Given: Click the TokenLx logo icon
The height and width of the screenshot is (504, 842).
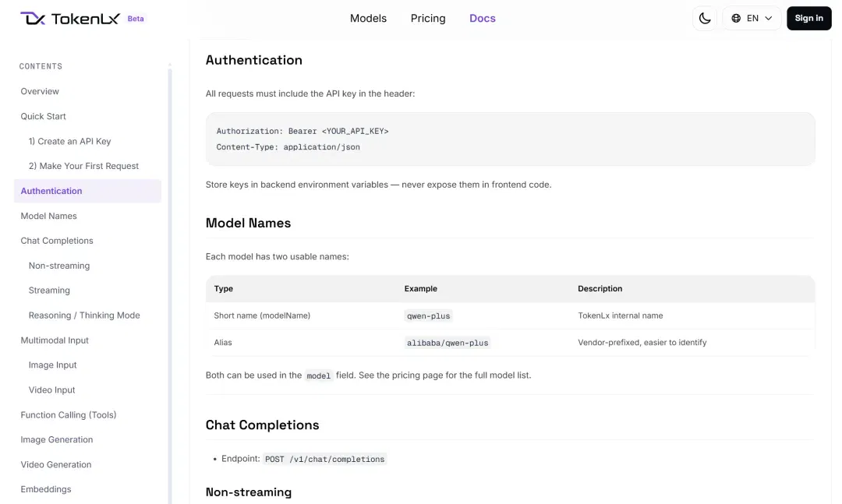Looking at the screenshot, I should (x=33, y=18).
